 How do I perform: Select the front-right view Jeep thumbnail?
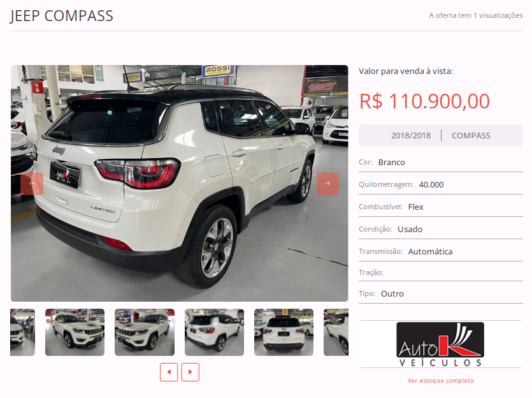click(x=75, y=332)
